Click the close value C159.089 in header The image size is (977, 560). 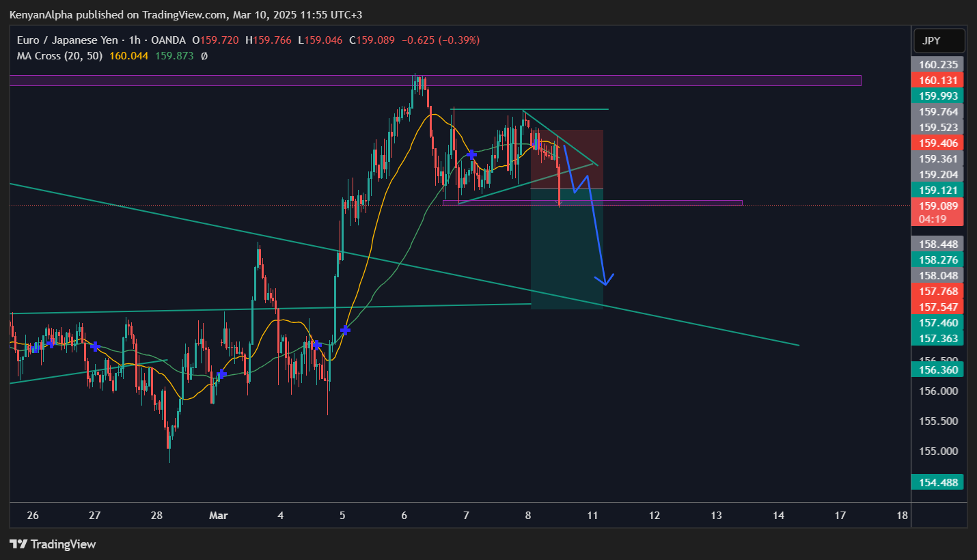click(372, 40)
